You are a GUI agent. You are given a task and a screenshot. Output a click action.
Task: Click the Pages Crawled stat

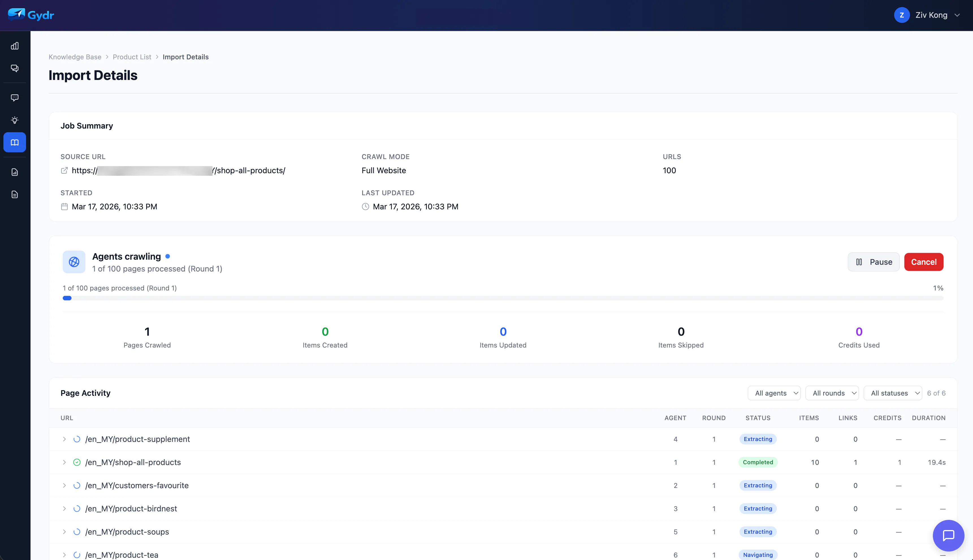(x=147, y=337)
